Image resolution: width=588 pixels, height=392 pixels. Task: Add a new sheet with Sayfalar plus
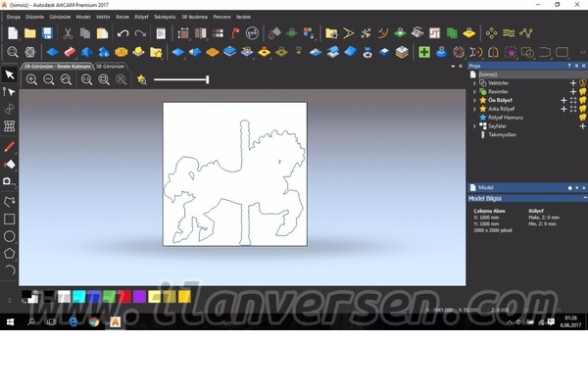click(x=582, y=126)
